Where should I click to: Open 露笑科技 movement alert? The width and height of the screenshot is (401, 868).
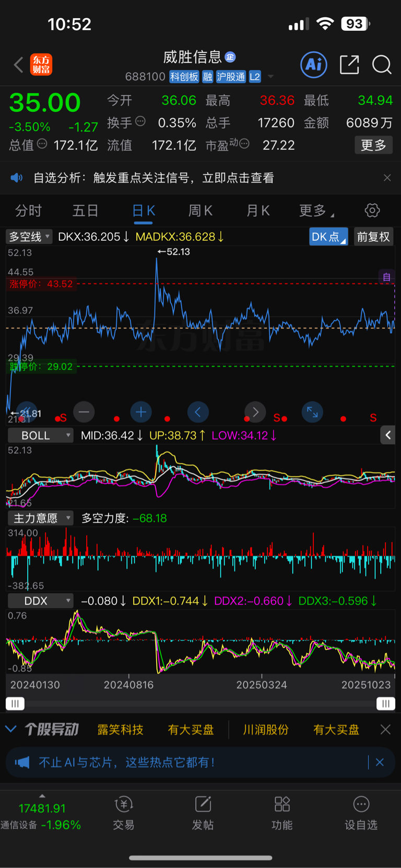click(x=120, y=730)
